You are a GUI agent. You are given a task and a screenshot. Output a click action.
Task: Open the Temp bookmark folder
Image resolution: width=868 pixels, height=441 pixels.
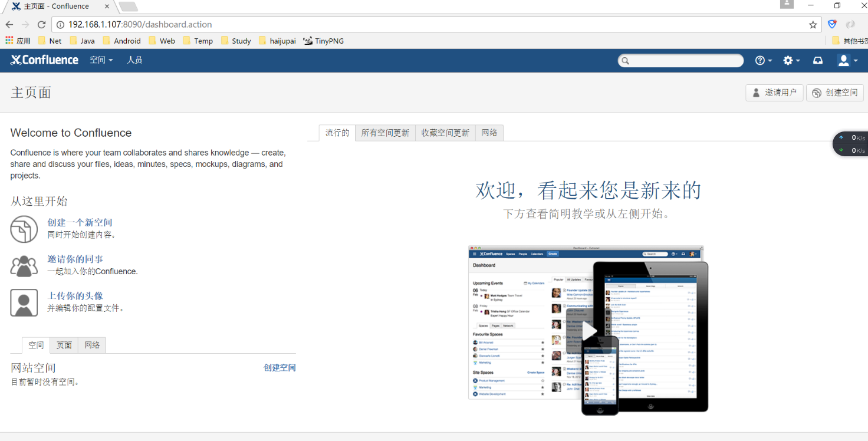pyautogui.click(x=198, y=41)
